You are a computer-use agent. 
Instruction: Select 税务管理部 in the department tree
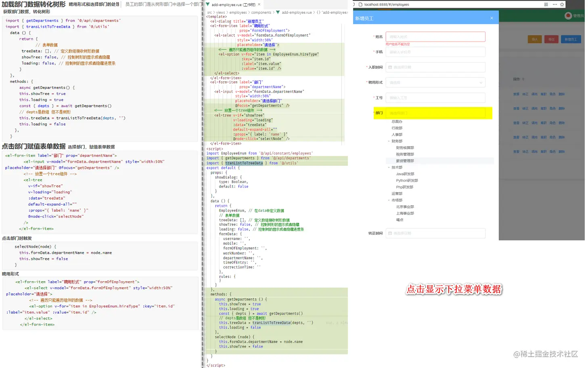click(405, 154)
